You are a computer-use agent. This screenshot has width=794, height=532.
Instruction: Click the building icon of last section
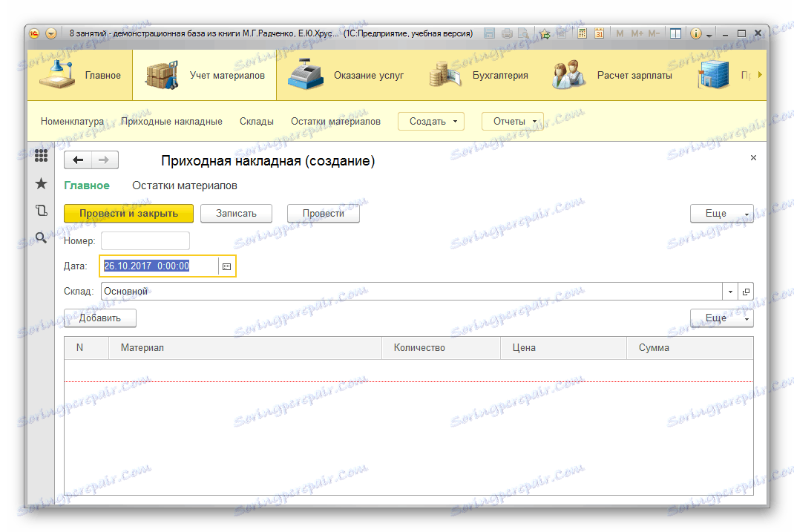713,75
